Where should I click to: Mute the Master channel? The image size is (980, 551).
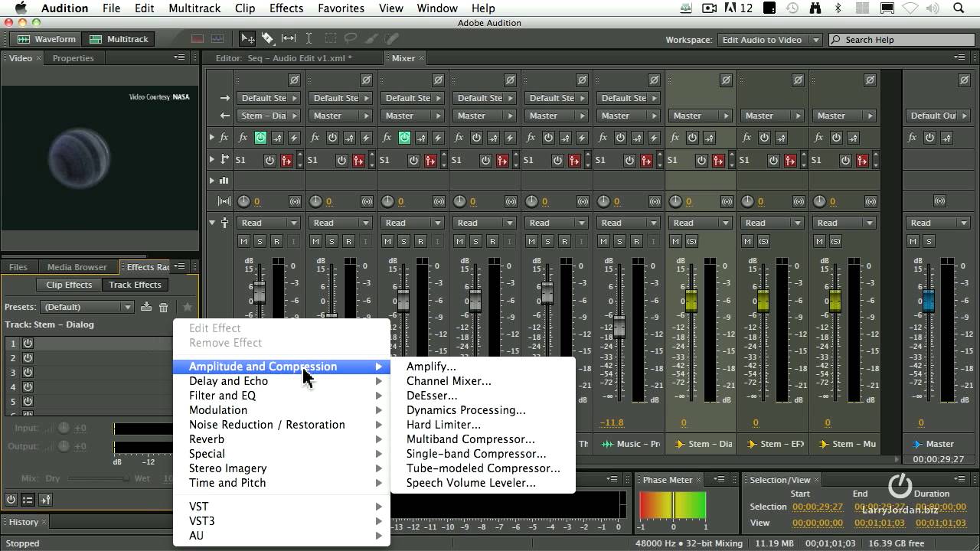coord(913,241)
